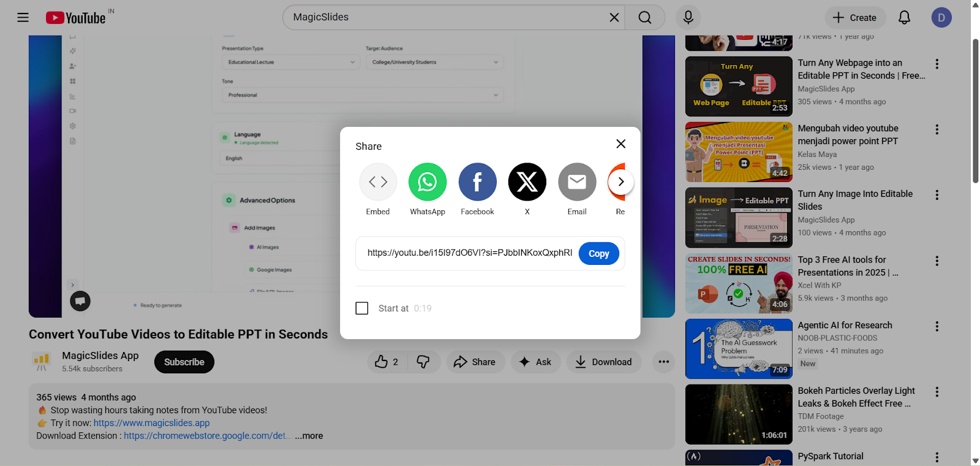Click the search magnifier button

click(645, 18)
